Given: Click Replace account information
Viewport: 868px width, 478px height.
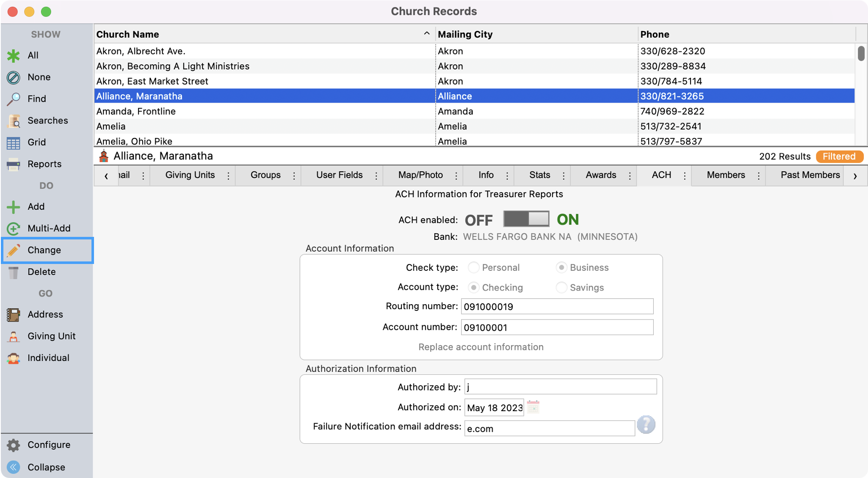Looking at the screenshot, I should click(x=481, y=347).
